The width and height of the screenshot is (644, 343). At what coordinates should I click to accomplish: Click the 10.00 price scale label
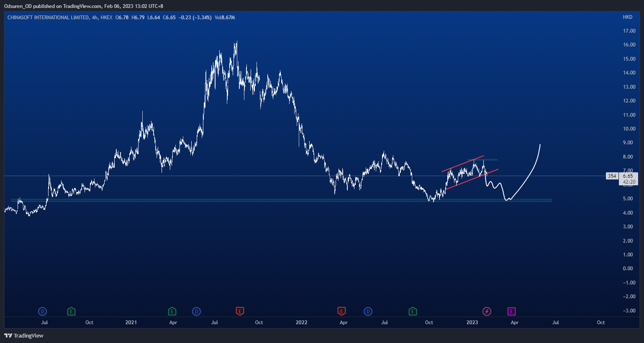(x=629, y=129)
